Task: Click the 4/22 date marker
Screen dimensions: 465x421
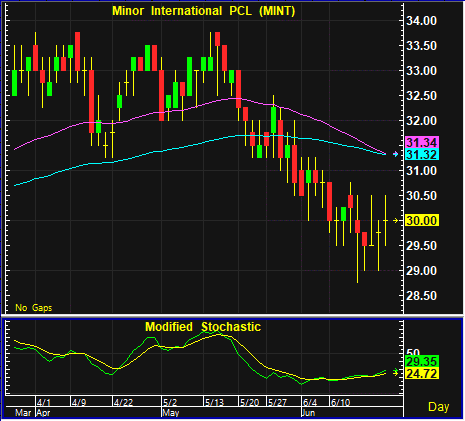Action: (123, 402)
